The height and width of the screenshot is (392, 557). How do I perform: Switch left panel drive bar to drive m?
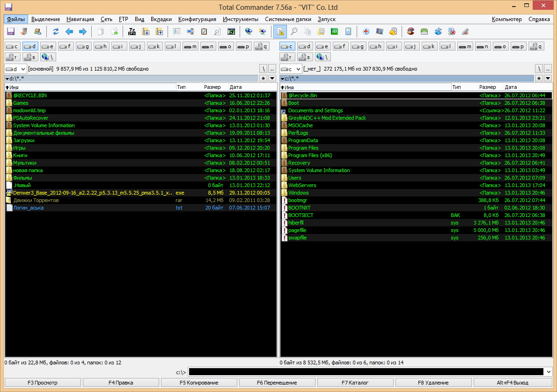click(x=191, y=46)
